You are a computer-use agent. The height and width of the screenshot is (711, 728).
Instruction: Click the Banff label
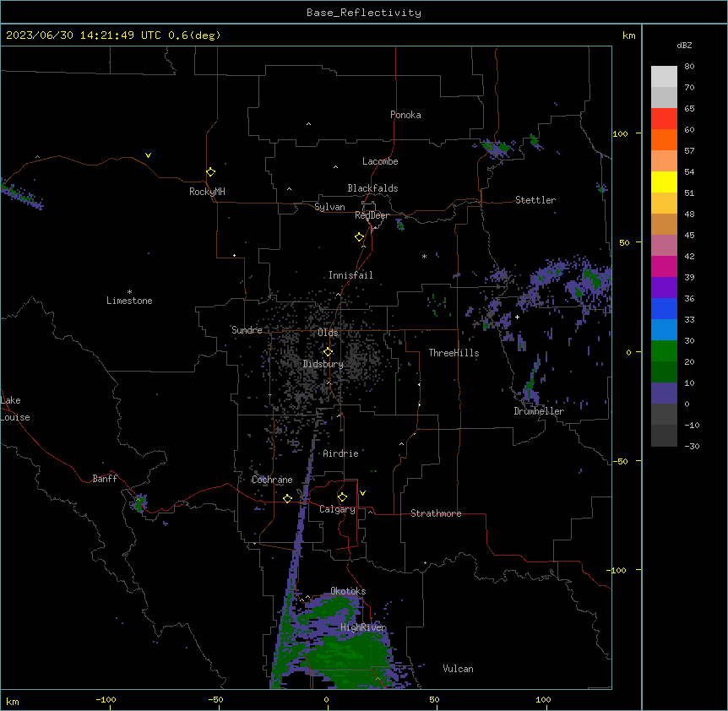coord(105,479)
